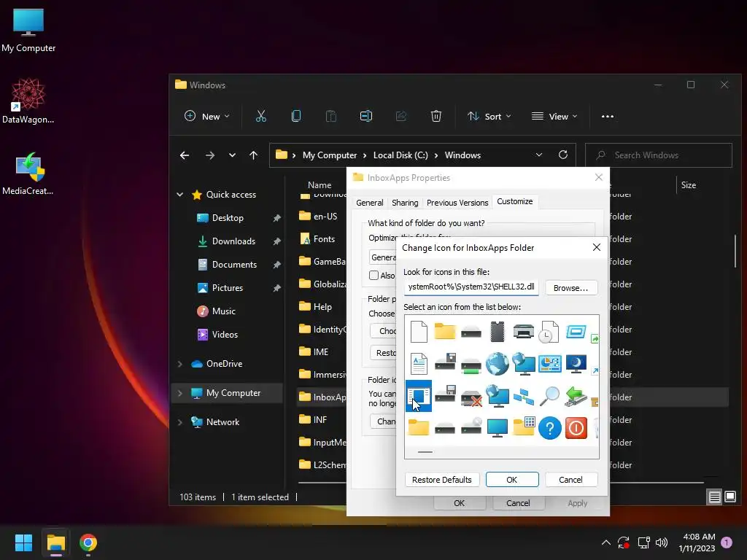Switch to the Previous Versions tab
The image size is (747, 560).
pyautogui.click(x=457, y=203)
